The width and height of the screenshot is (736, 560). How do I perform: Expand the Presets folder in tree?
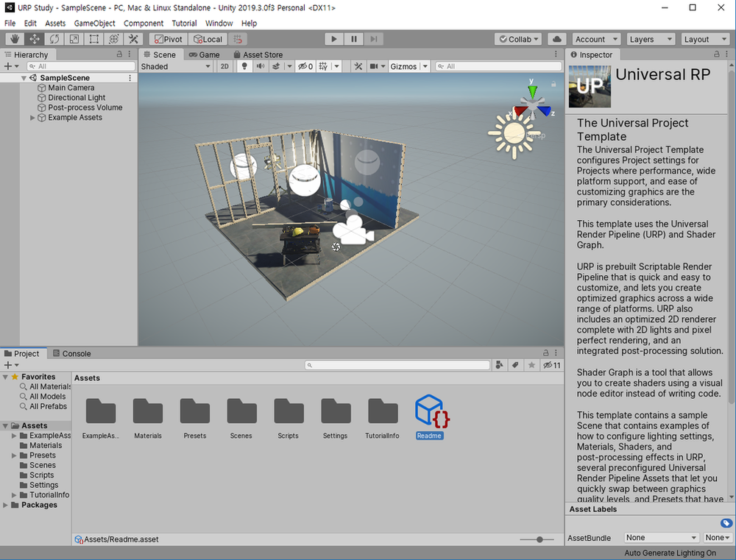[x=14, y=456]
